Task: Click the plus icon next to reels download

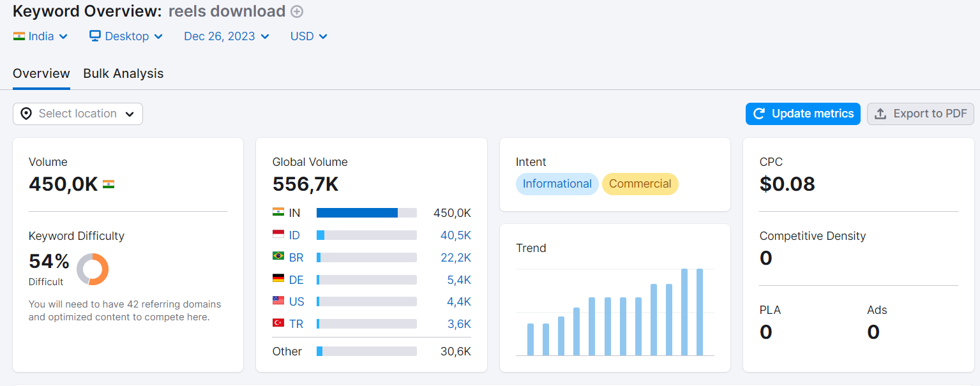Action: click(297, 11)
